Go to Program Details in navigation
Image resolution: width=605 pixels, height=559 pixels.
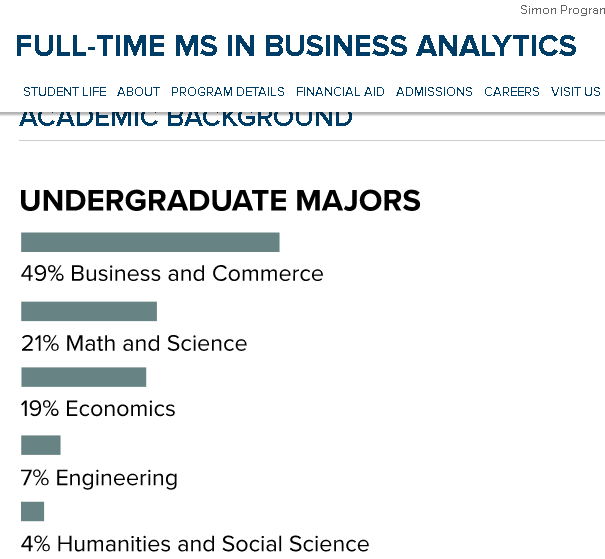coord(228,92)
